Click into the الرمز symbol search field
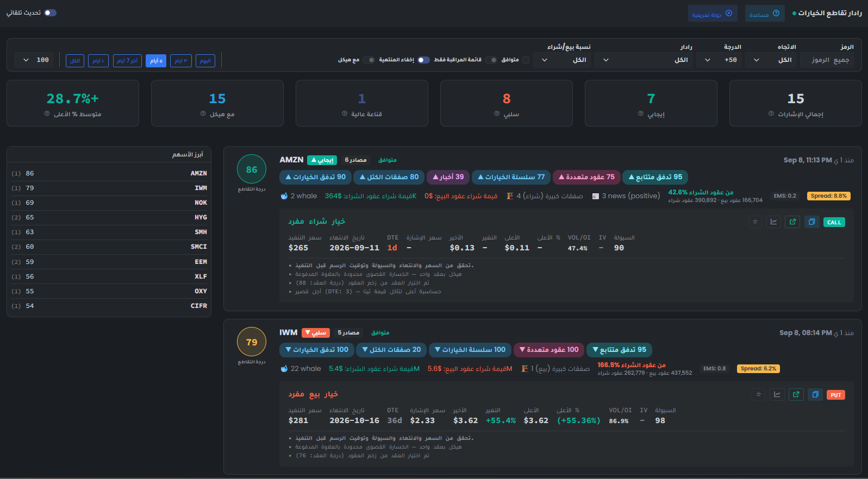This screenshot has height=479, width=868. 827,60
